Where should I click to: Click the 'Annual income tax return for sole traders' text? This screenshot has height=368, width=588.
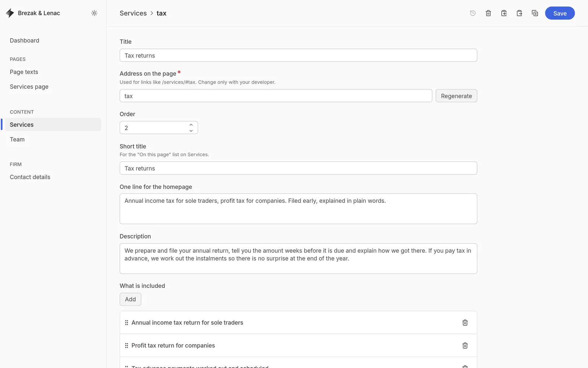point(187,323)
